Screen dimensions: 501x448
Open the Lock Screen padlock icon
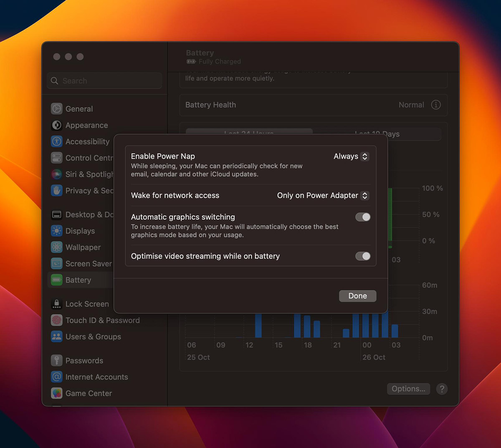pos(57,304)
